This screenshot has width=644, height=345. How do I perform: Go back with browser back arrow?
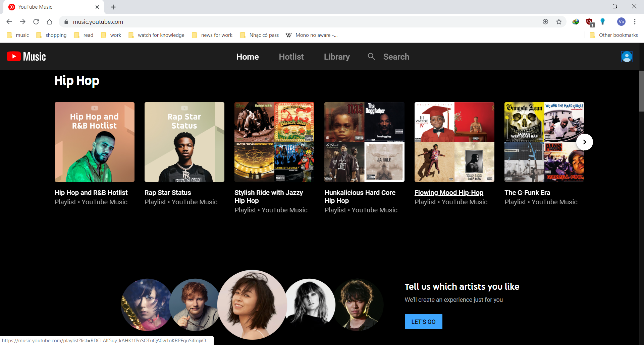pos(9,22)
